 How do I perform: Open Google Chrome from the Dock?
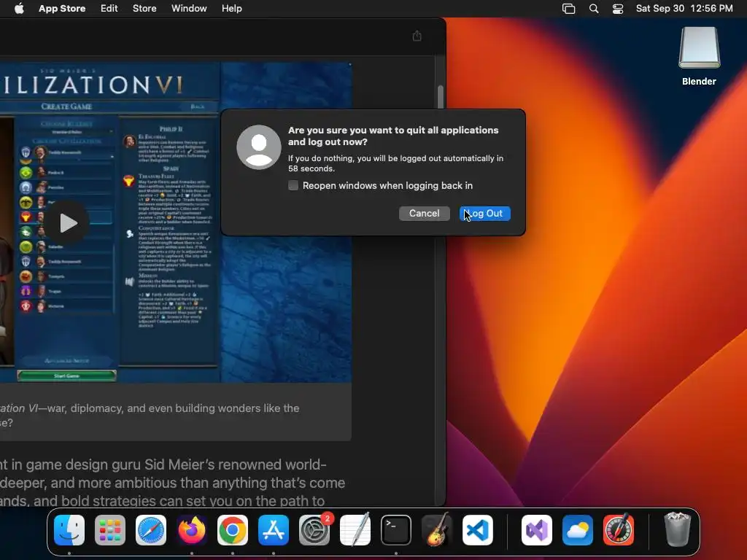233,530
